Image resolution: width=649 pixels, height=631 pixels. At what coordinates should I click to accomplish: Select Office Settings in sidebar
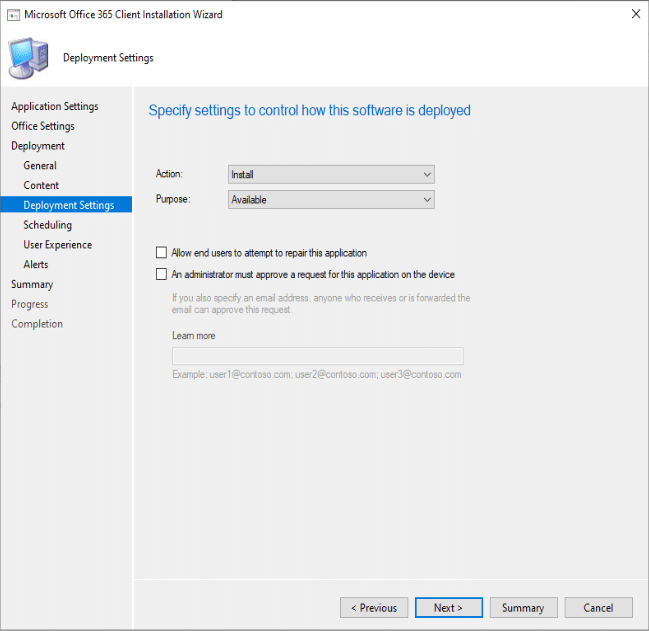point(43,126)
